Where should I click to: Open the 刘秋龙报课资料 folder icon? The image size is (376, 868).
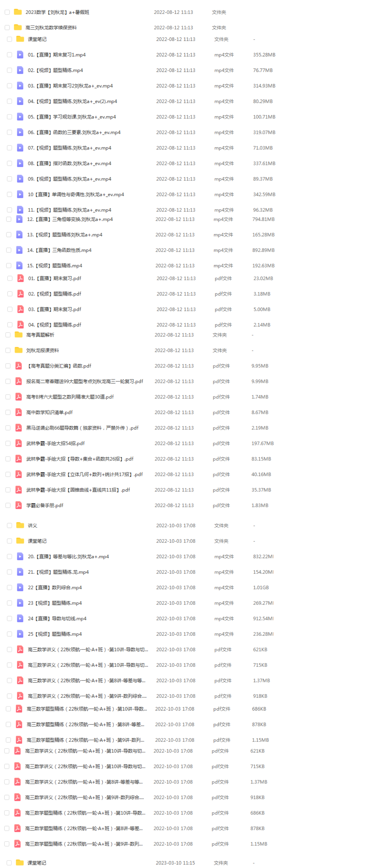[19, 350]
